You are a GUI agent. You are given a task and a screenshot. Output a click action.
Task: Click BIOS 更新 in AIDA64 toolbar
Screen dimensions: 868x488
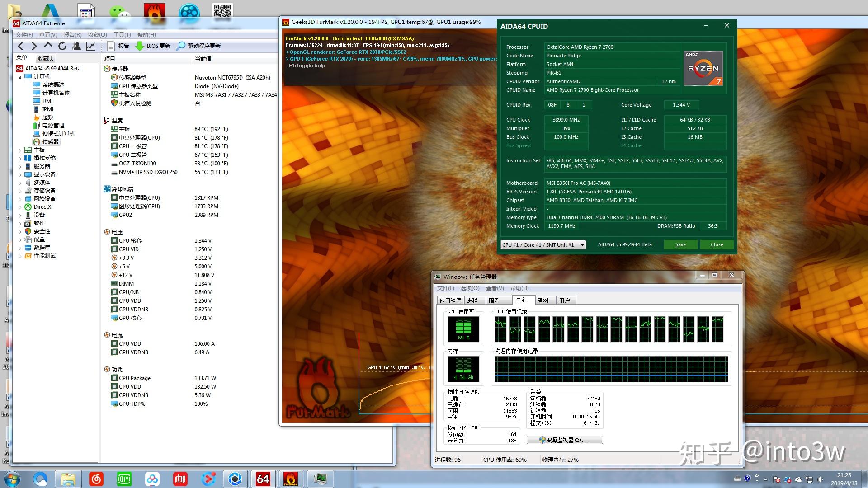point(153,46)
